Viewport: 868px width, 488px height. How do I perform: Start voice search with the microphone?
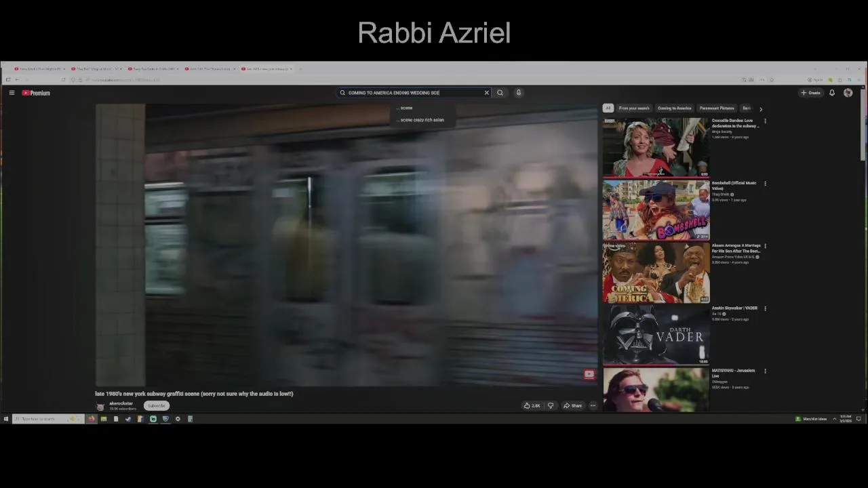click(519, 93)
